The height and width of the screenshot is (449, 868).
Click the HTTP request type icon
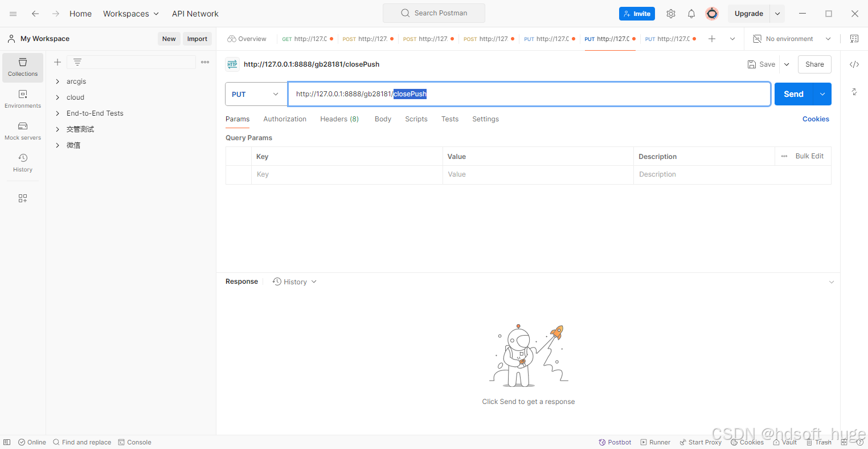point(232,64)
